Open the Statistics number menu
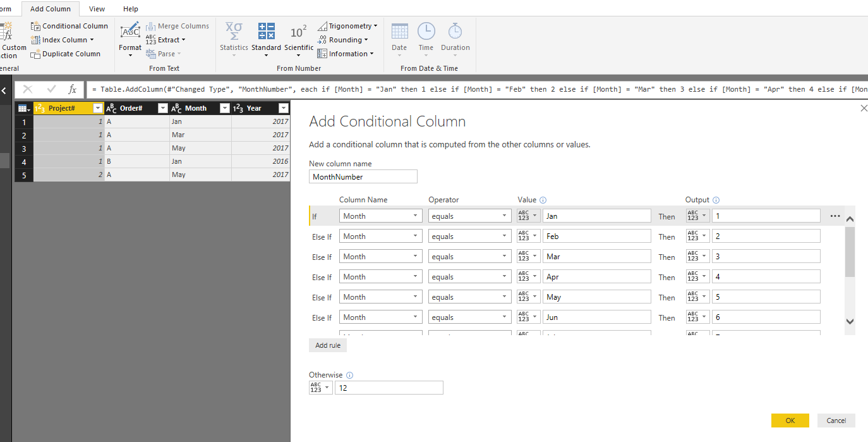 point(234,40)
